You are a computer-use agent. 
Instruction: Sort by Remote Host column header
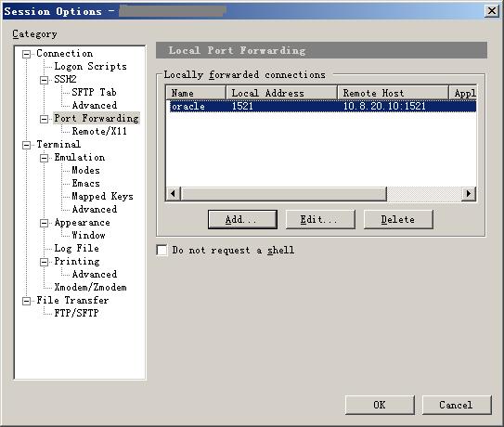pos(394,93)
